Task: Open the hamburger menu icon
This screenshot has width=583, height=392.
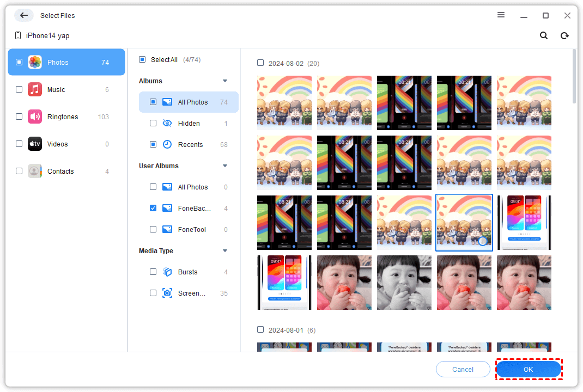Action: 501,15
